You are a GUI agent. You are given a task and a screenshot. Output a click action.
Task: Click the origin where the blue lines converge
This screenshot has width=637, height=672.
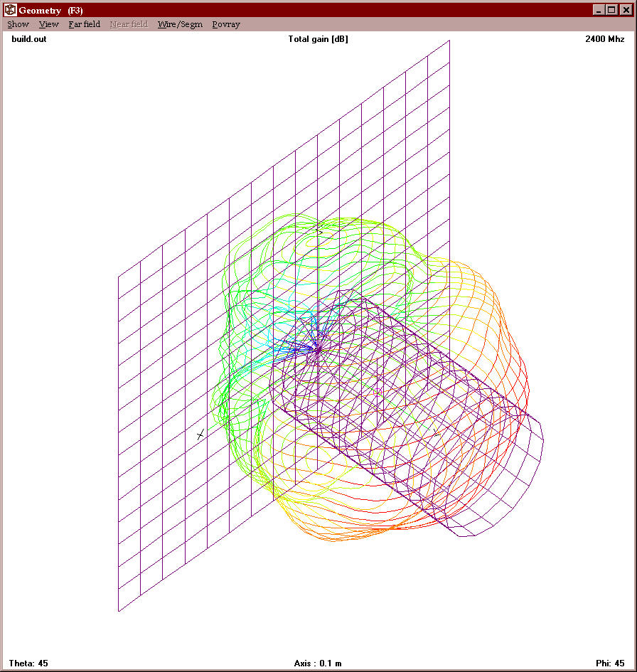pyautogui.click(x=318, y=350)
